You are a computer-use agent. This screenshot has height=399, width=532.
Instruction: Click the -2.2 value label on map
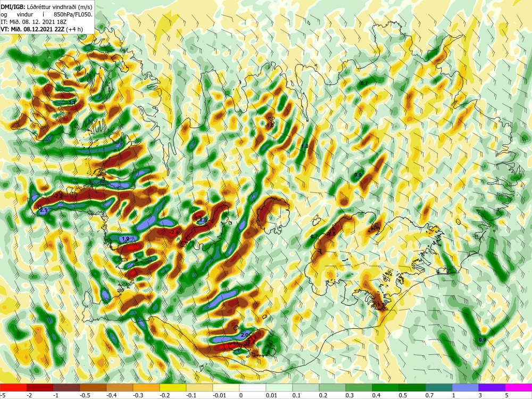click(59, 196)
